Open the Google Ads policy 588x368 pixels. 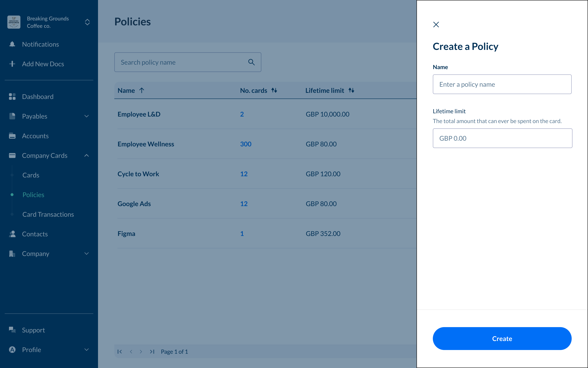point(134,204)
